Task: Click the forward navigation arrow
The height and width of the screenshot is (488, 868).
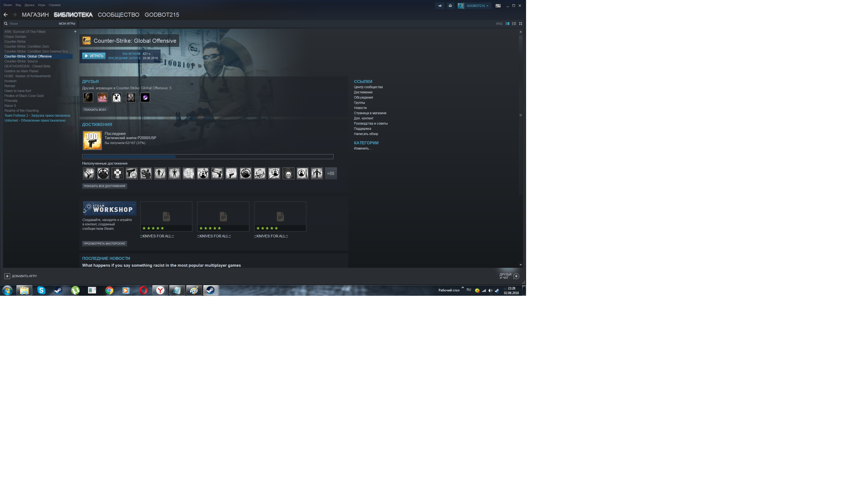Action: click(15, 15)
